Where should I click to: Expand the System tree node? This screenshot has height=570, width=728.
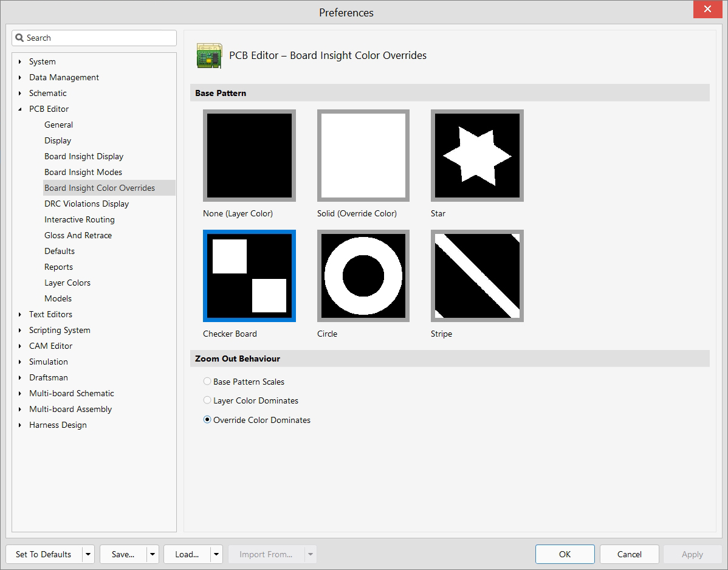(x=20, y=62)
